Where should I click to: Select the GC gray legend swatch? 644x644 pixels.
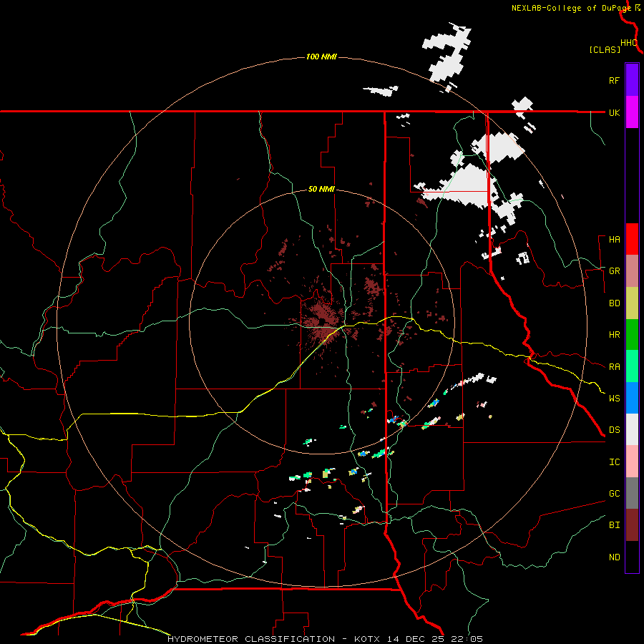coord(632,493)
